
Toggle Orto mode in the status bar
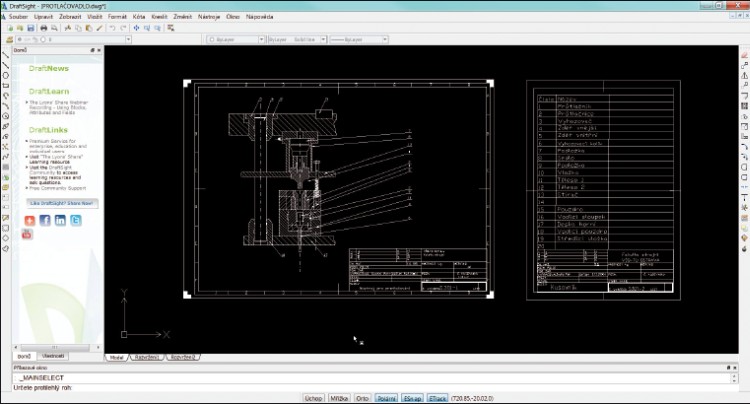363,398
